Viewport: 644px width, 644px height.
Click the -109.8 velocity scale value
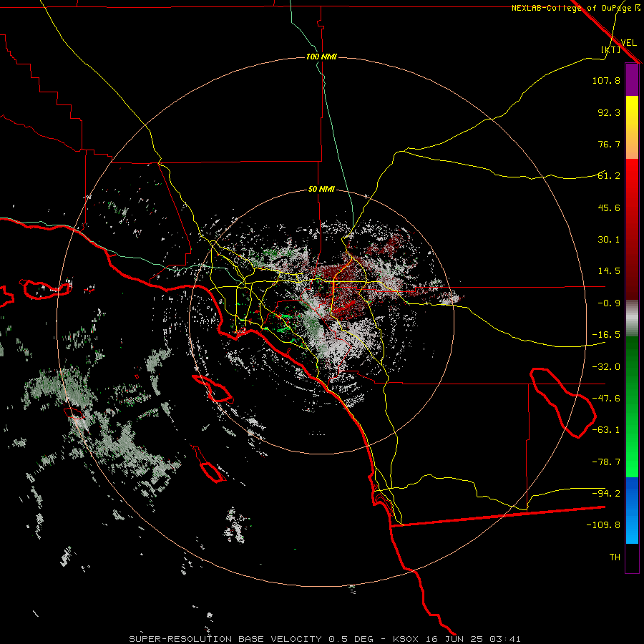(603, 525)
